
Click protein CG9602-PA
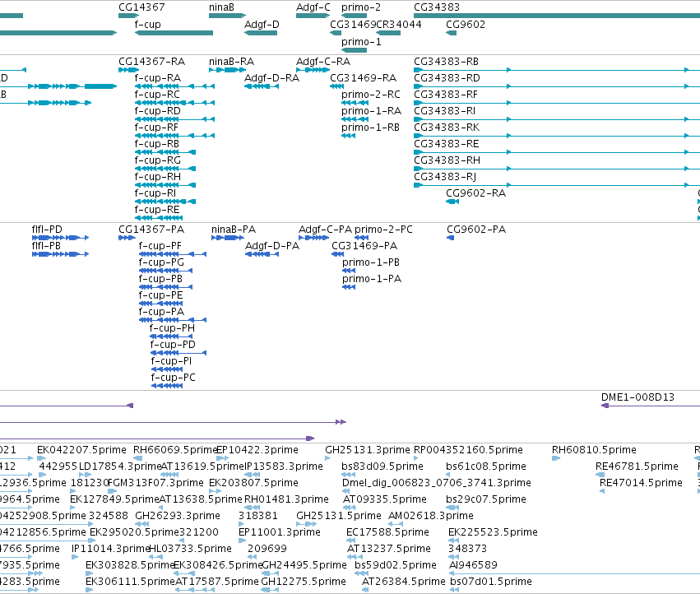point(476,230)
